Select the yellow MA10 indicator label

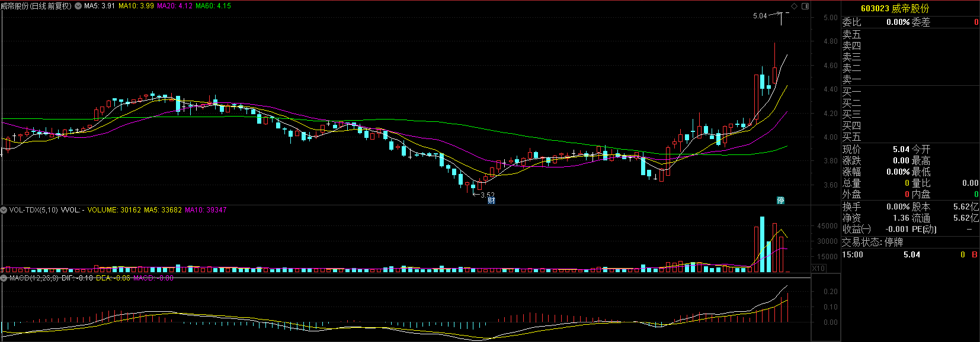[136, 6]
